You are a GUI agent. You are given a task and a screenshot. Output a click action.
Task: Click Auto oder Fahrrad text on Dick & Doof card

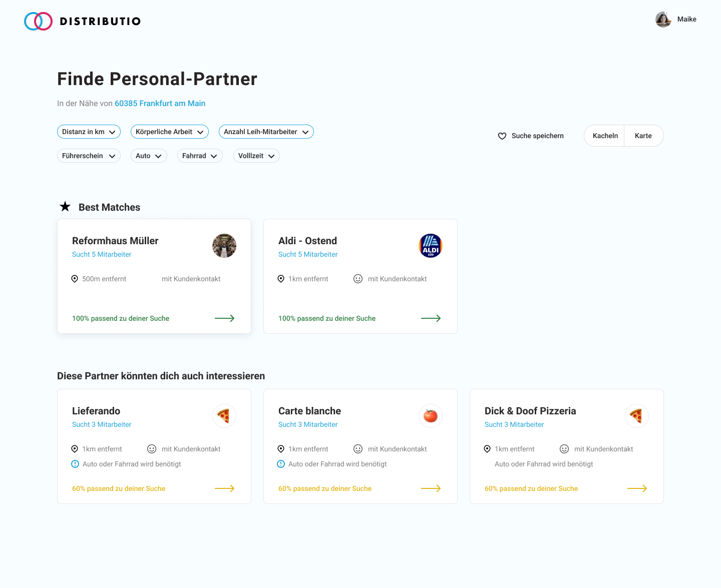tap(544, 464)
